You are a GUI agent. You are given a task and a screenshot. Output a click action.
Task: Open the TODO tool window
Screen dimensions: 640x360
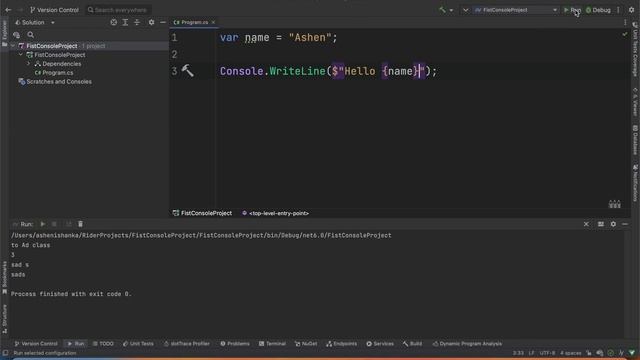(103, 344)
